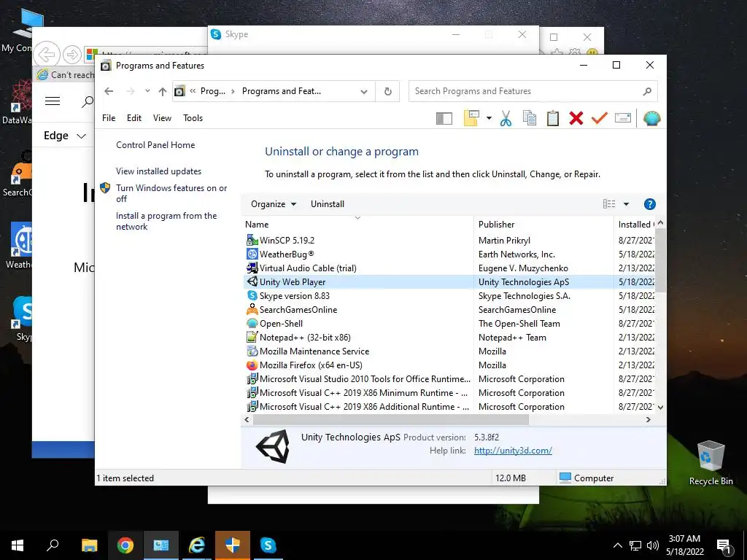747x560 pixels.
Task: Click the Refresh button in address bar
Action: [388, 91]
